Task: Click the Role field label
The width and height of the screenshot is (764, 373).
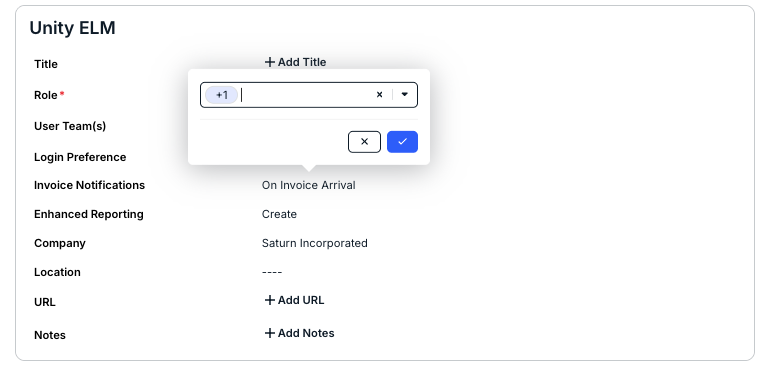Action: (x=46, y=95)
